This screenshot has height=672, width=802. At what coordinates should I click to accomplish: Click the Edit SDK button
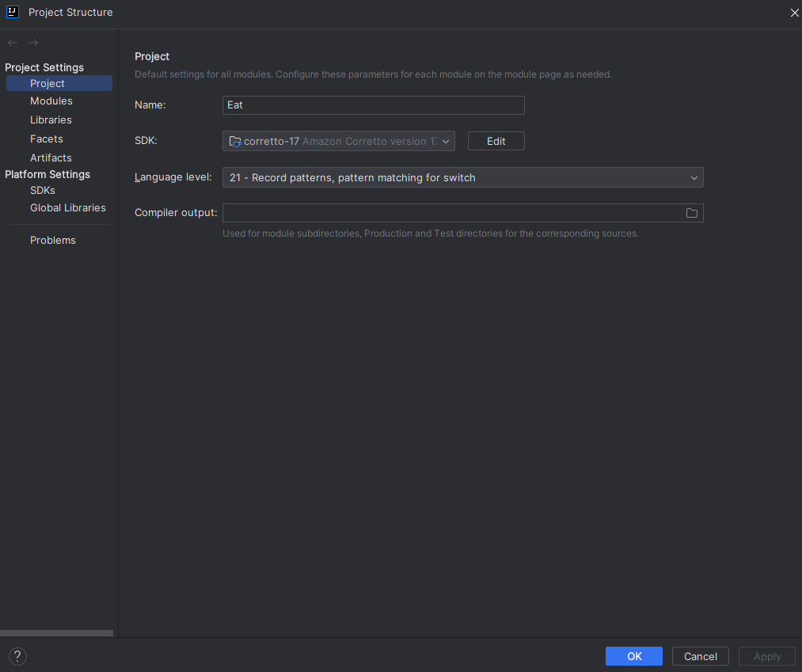(496, 141)
